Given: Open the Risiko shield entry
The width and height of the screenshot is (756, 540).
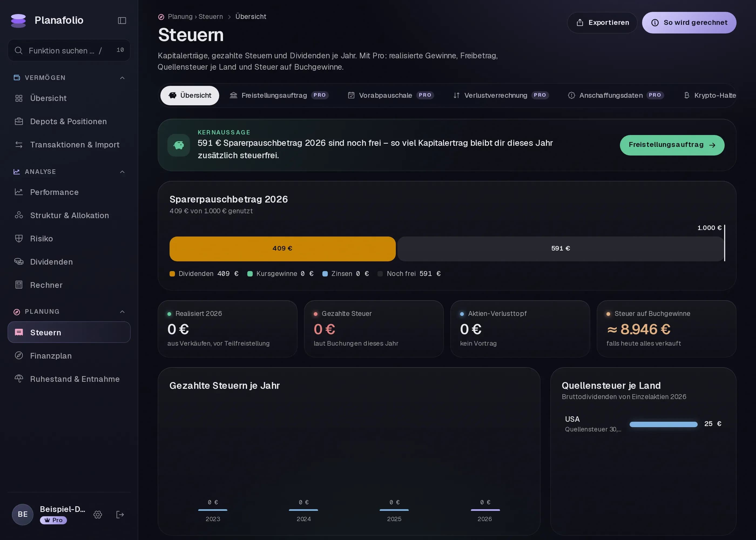Looking at the screenshot, I should coord(69,238).
